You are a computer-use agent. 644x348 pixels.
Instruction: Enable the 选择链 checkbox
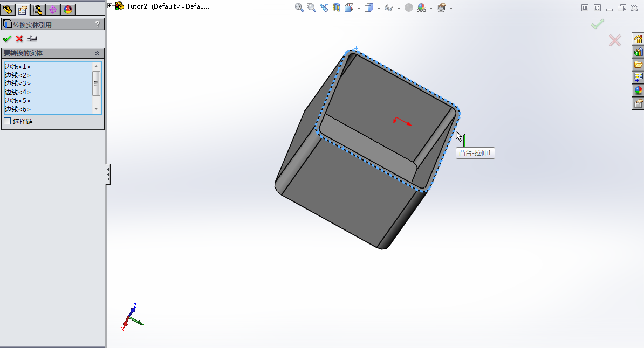(8, 121)
